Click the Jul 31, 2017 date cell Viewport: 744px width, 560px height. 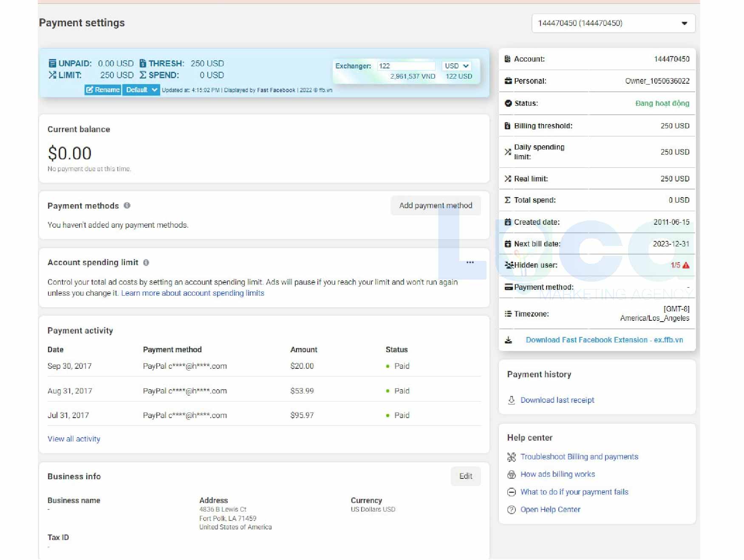(x=68, y=416)
